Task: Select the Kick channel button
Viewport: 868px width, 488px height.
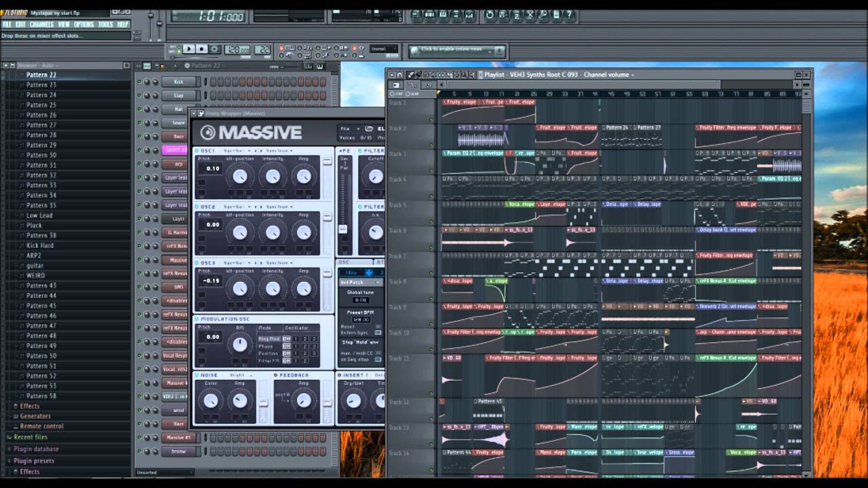Action: point(179,82)
